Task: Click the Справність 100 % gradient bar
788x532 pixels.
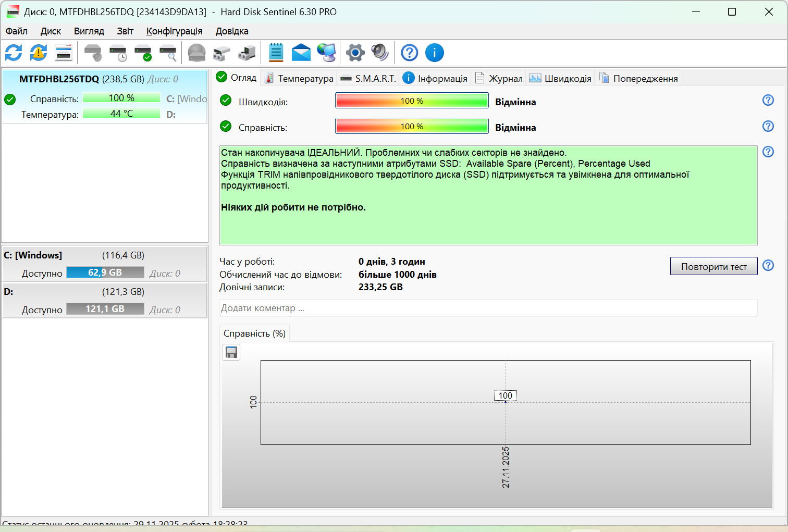Action: 412,126
